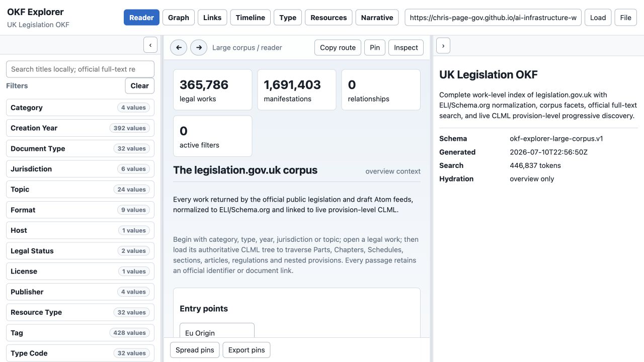Pin the current view
644x362 pixels.
click(375, 47)
